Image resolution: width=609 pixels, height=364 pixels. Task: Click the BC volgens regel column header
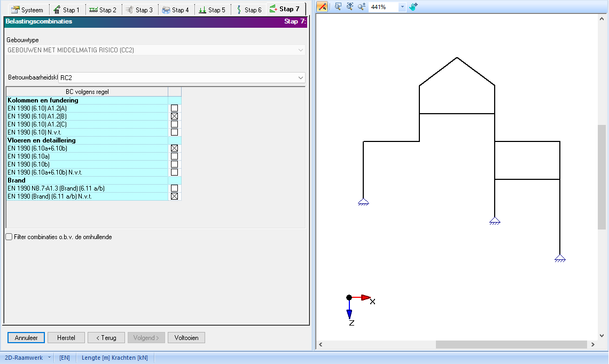click(87, 92)
